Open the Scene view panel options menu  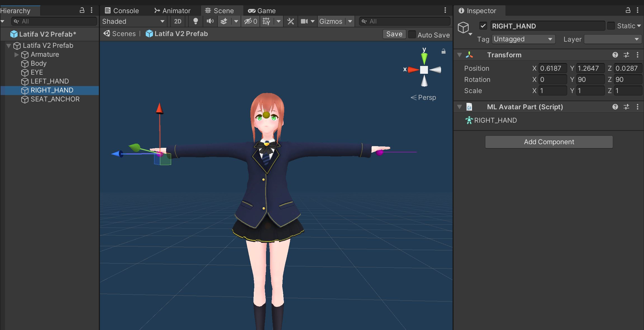445,10
